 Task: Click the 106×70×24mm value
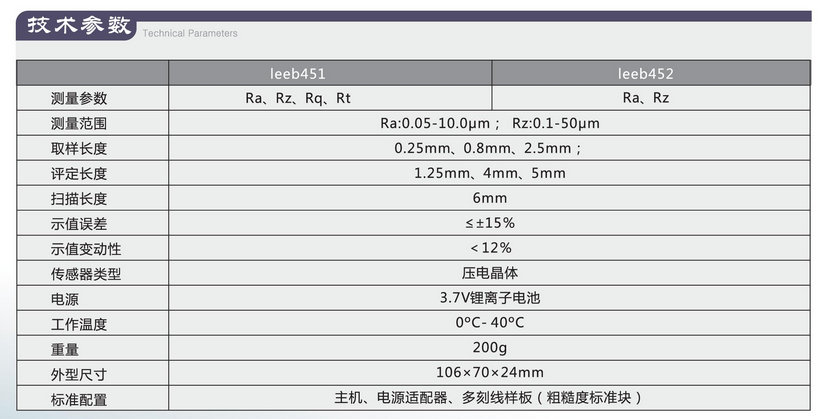pos(490,372)
